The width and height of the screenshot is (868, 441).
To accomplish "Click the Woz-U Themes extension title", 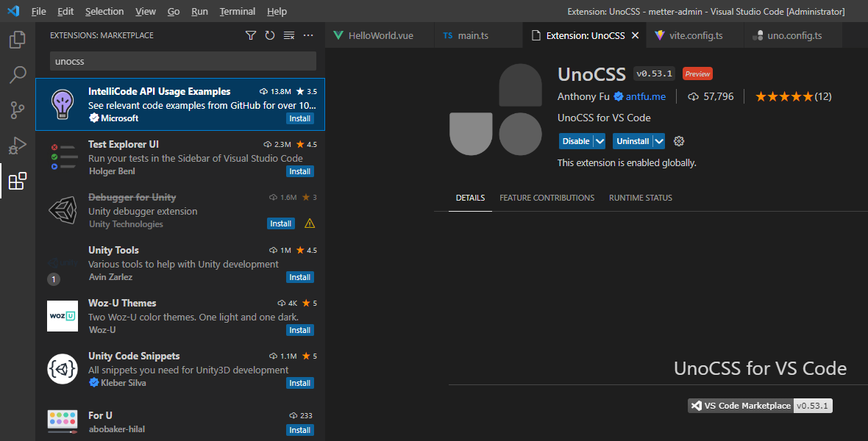I will [x=122, y=304].
